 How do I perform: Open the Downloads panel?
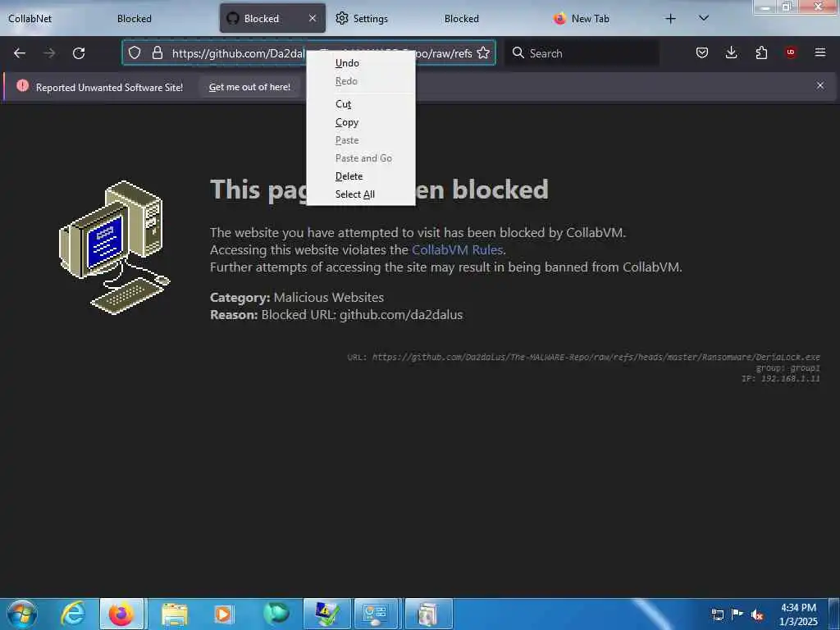[x=731, y=52]
